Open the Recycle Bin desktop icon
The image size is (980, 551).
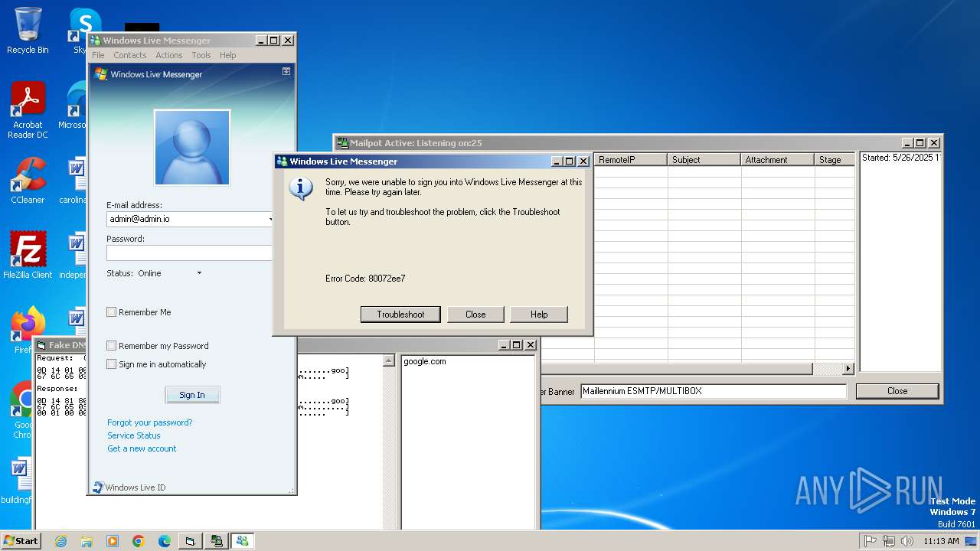point(28,31)
